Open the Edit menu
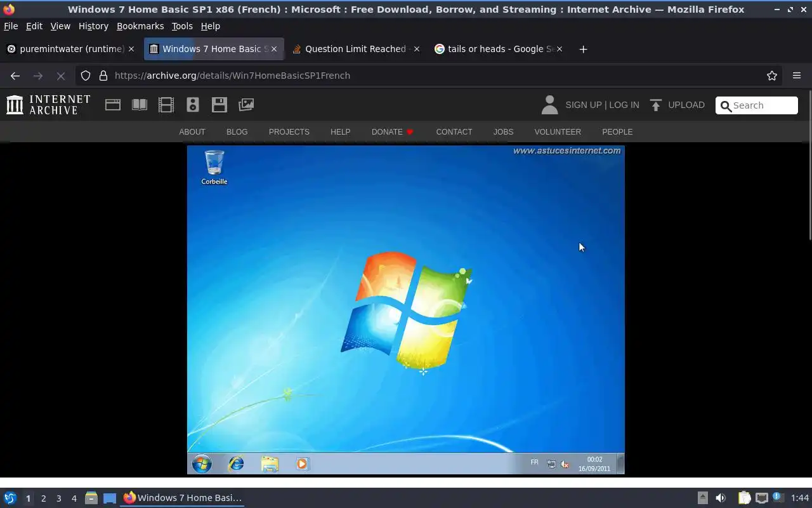This screenshot has width=812, height=508. (34, 26)
